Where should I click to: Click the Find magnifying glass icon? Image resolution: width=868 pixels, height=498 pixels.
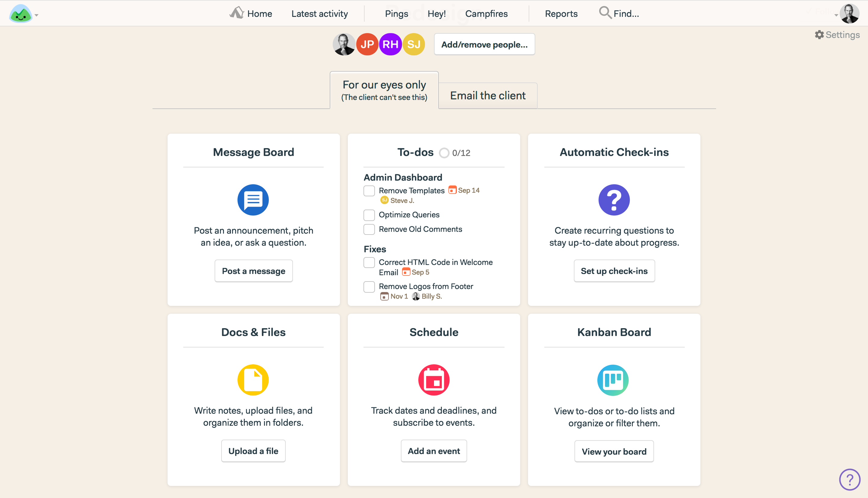(605, 13)
